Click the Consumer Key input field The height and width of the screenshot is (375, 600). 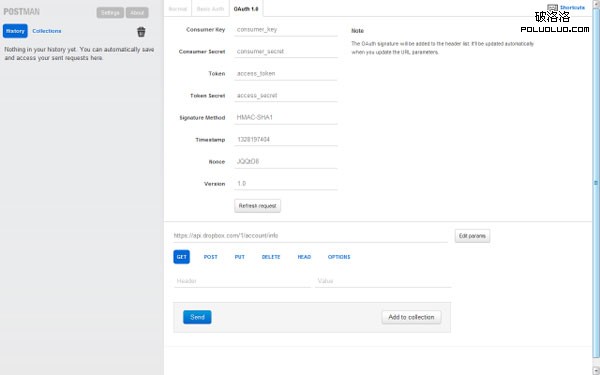[x=286, y=29]
